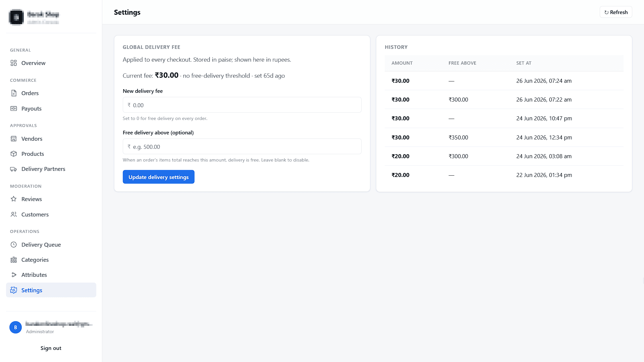Open Customers list

51,215
